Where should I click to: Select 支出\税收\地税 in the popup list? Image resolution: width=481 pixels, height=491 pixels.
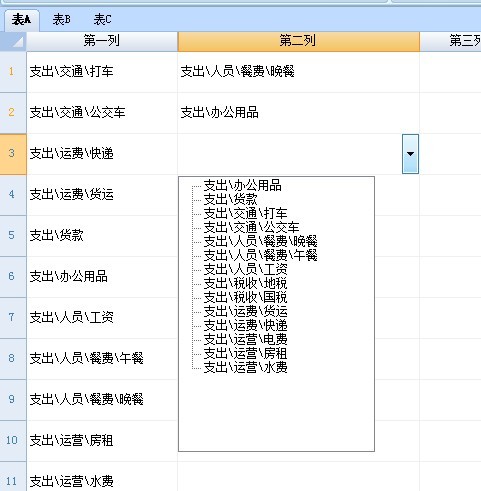(x=245, y=283)
